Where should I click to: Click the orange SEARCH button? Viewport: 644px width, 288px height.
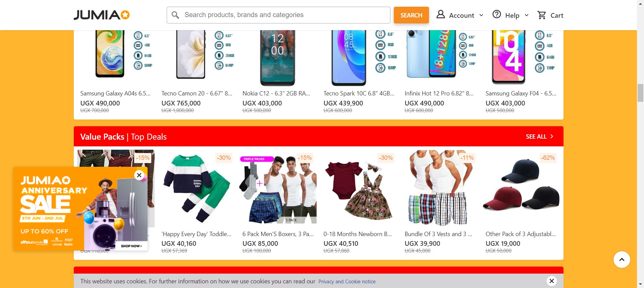pos(411,15)
